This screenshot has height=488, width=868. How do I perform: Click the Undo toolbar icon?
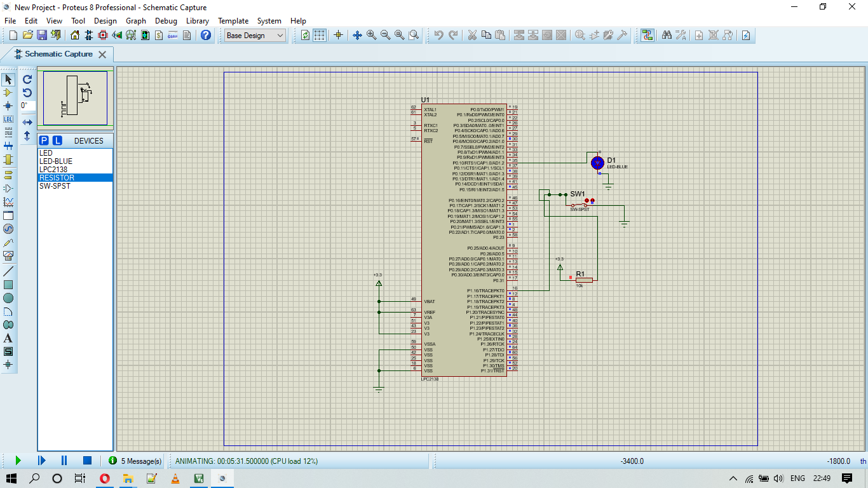tap(439, 36)
